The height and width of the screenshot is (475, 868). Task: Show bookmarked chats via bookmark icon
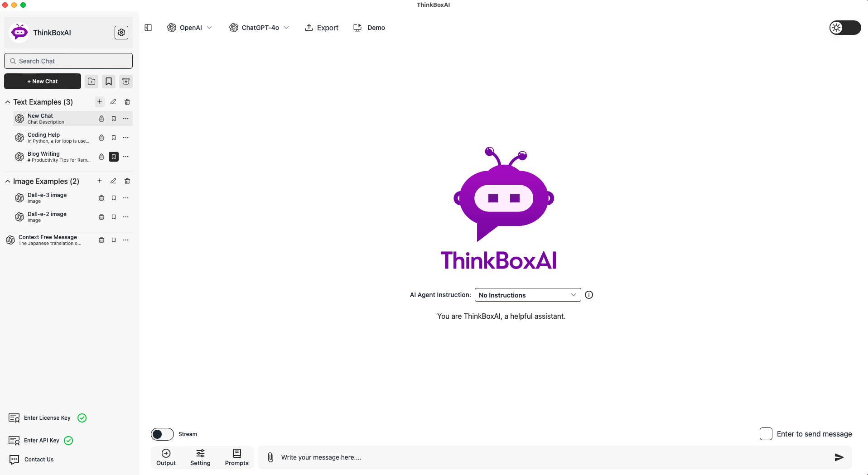tap(109, 82)
